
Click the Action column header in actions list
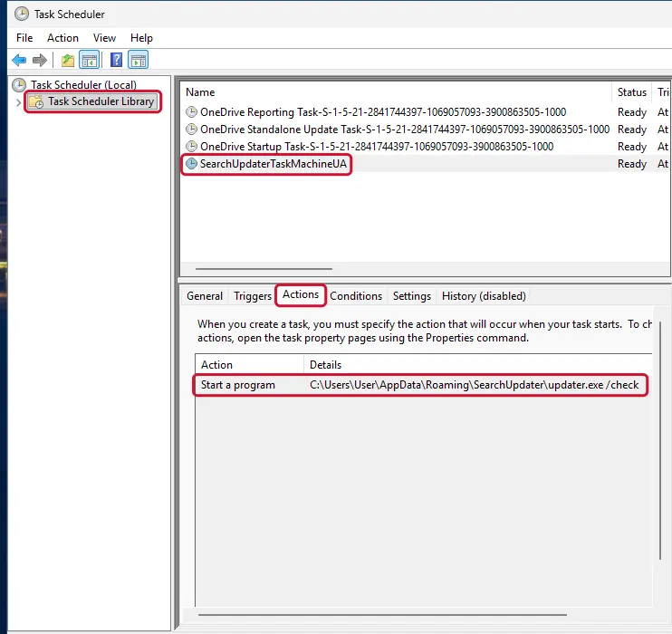tap(249, 364)
